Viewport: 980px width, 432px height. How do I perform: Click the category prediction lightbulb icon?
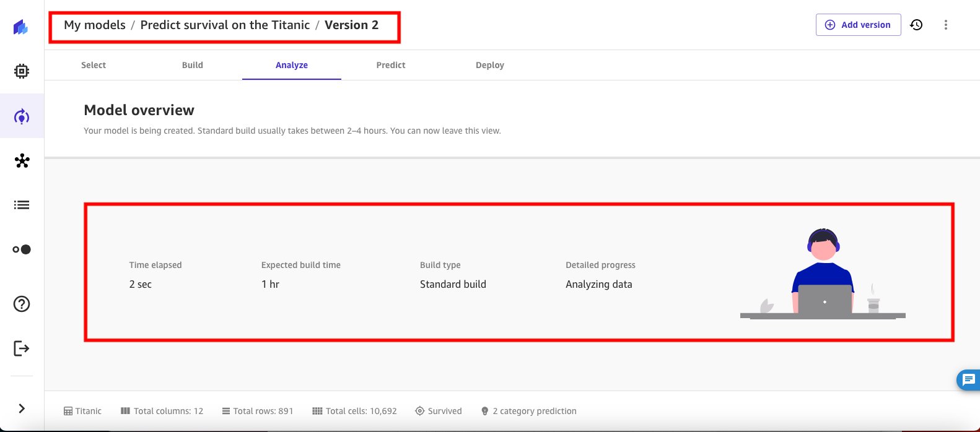[485, 411]
